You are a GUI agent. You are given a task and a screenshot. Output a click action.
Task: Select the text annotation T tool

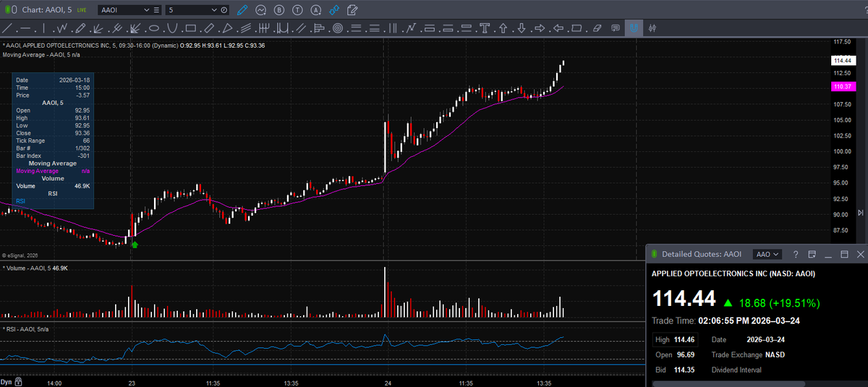485,29
